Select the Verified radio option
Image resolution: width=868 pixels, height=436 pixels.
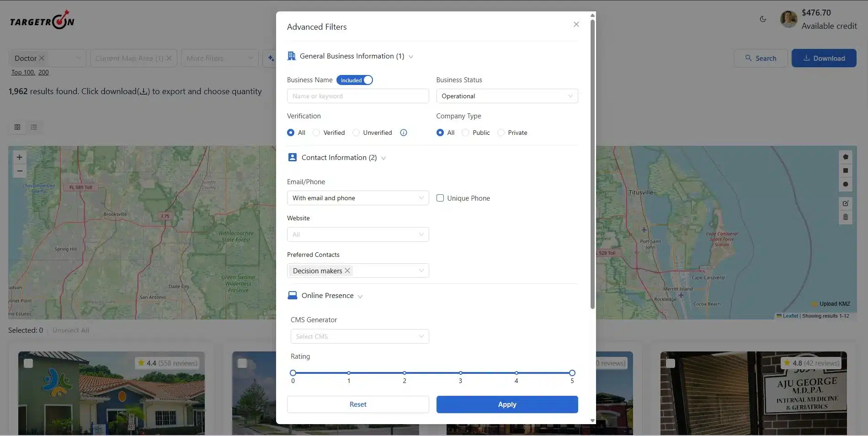pos(316,133)
